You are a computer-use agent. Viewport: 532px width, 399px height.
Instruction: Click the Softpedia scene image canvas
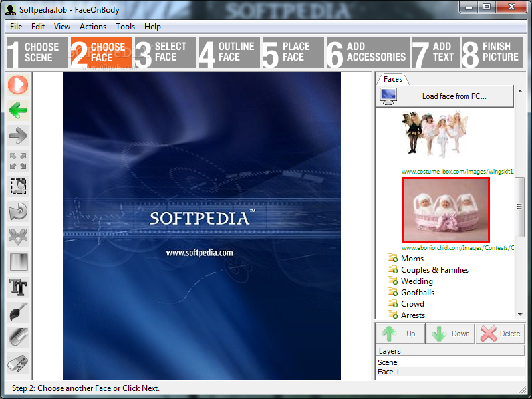tap(202, 226)
